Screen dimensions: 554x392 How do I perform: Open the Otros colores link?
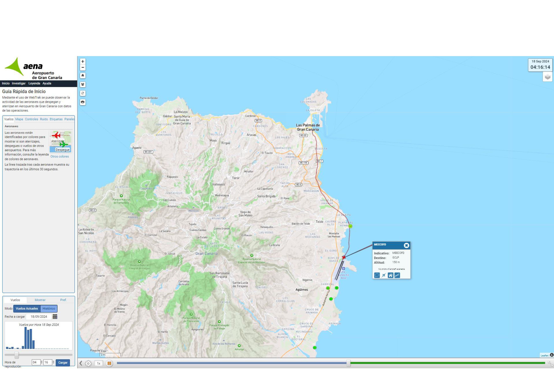59,156
